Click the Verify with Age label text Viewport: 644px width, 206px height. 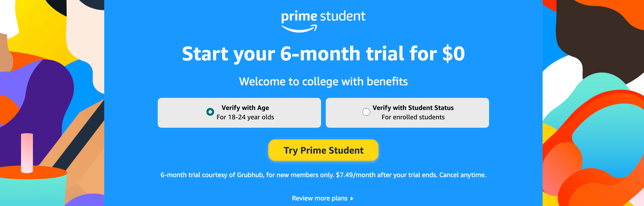pos(245,108)
